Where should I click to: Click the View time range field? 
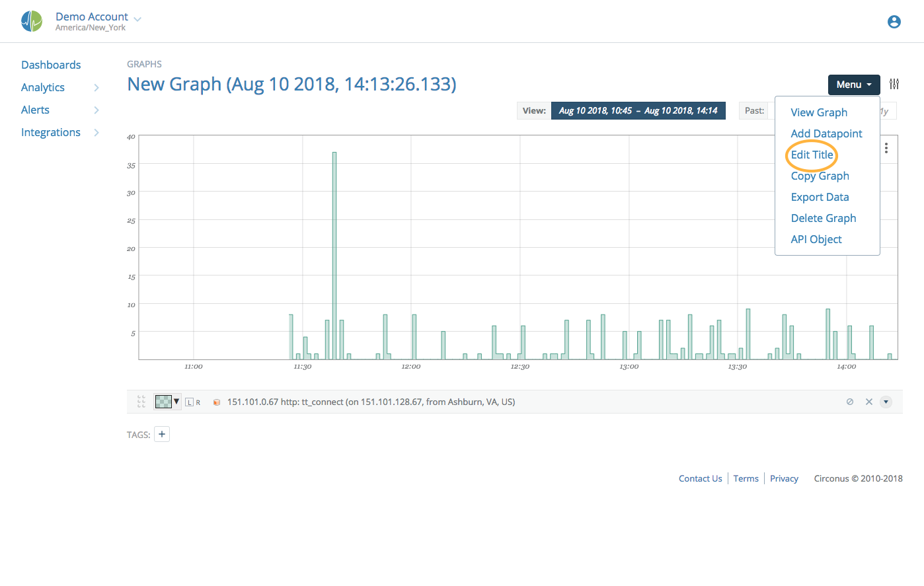tap(638, 110)
